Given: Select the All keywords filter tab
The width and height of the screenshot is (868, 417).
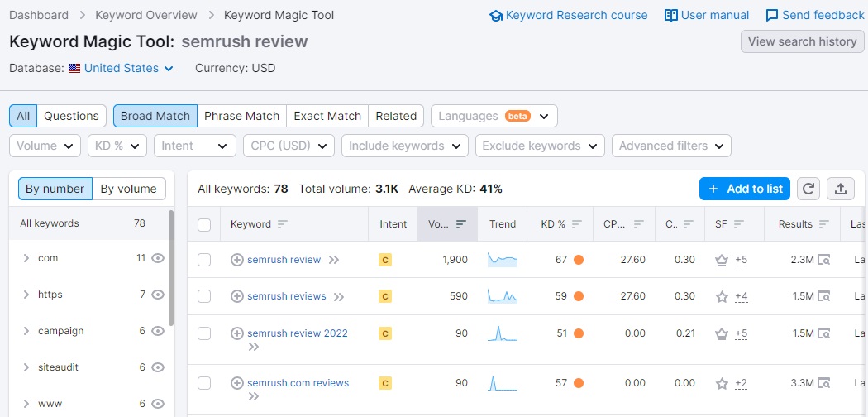Looking at the screenshot, I should point(23,117).
